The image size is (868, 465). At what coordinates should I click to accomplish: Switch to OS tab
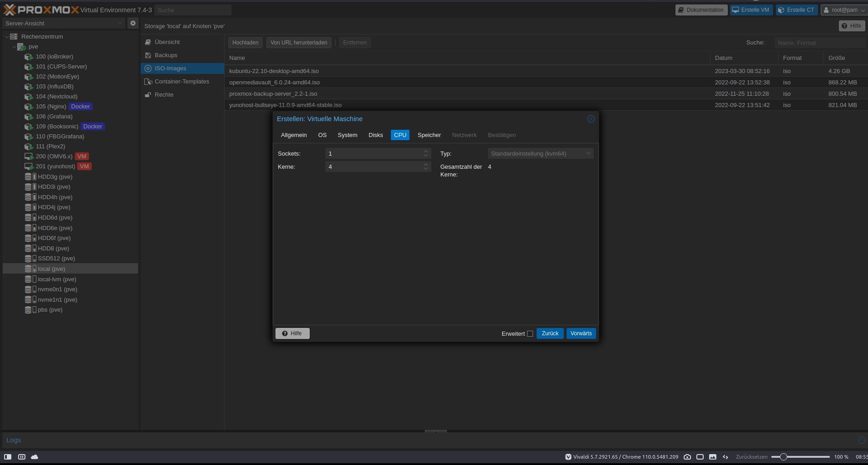tap(322, 135)
